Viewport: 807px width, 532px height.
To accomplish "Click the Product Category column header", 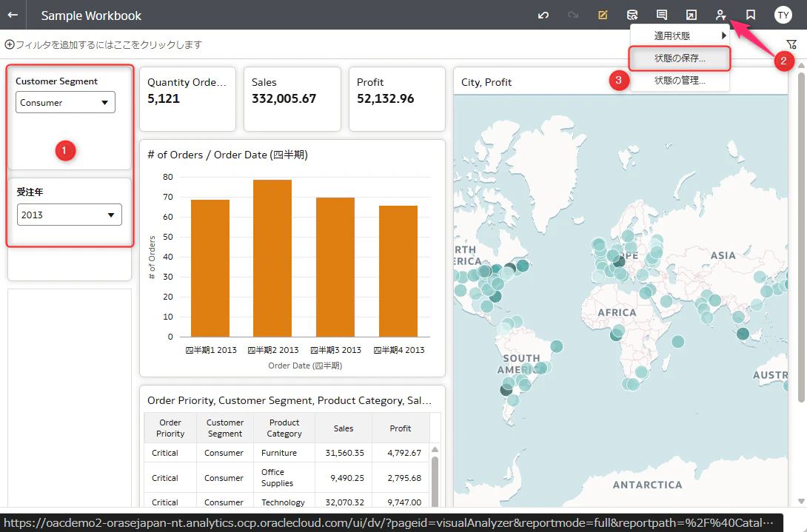I will (x=284, y=428).
